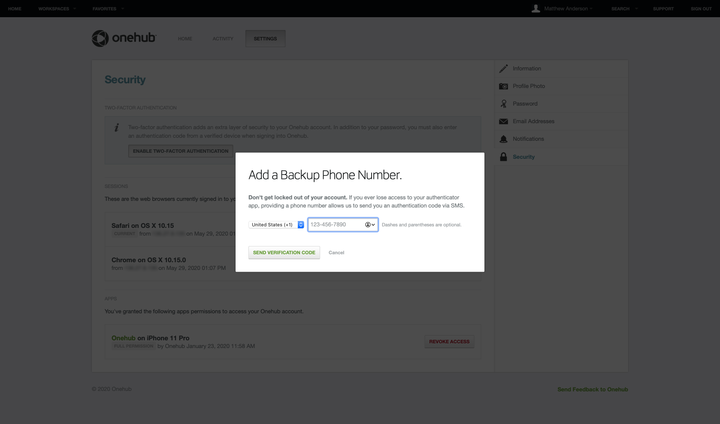The width and height of the screenshot is (720, 424).
Task: Click the Current badge under Safari session
Action: click(124, 233)
